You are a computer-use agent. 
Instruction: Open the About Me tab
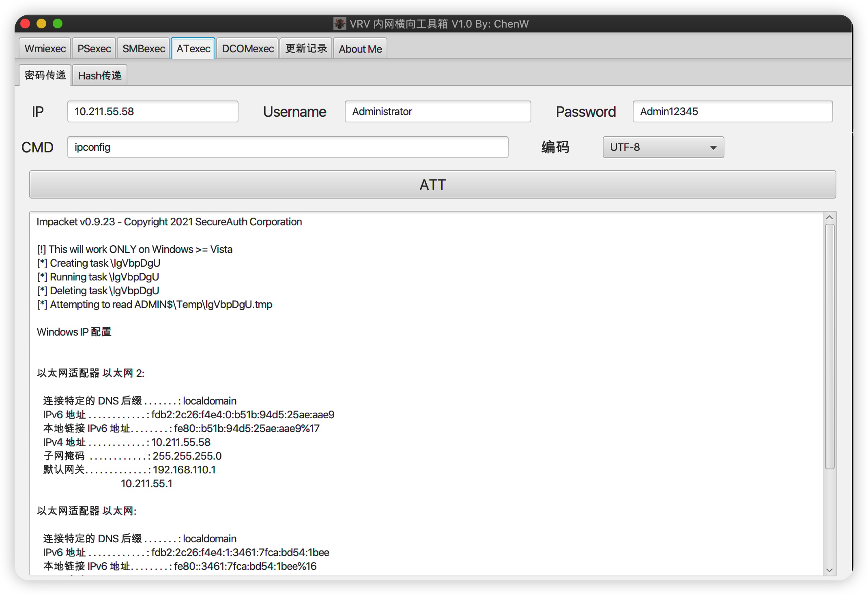coord(360,49)
